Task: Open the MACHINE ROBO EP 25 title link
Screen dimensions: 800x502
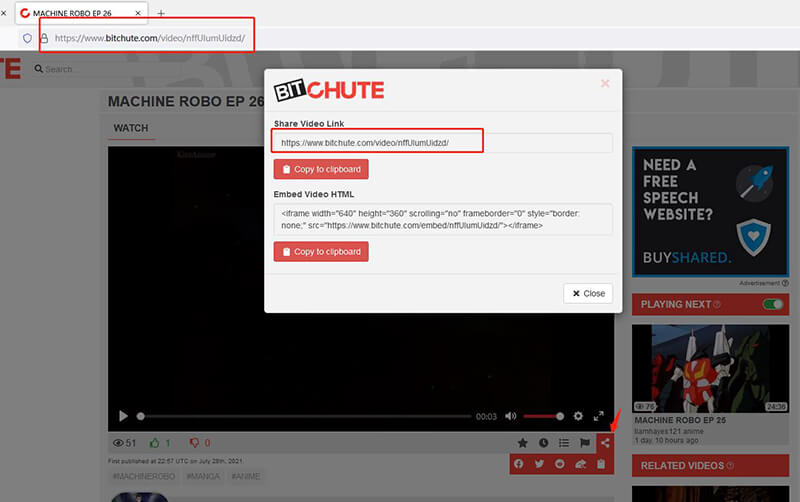Action: 680,420
